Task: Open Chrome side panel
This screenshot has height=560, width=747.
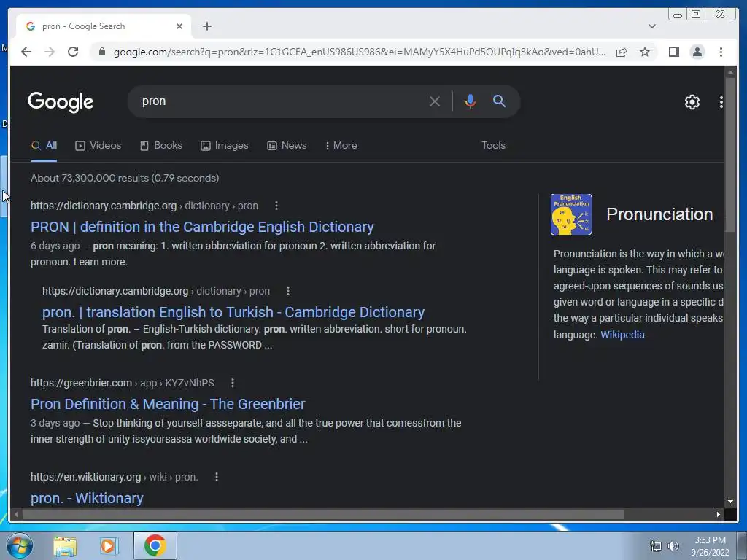Action: (673, 52)
